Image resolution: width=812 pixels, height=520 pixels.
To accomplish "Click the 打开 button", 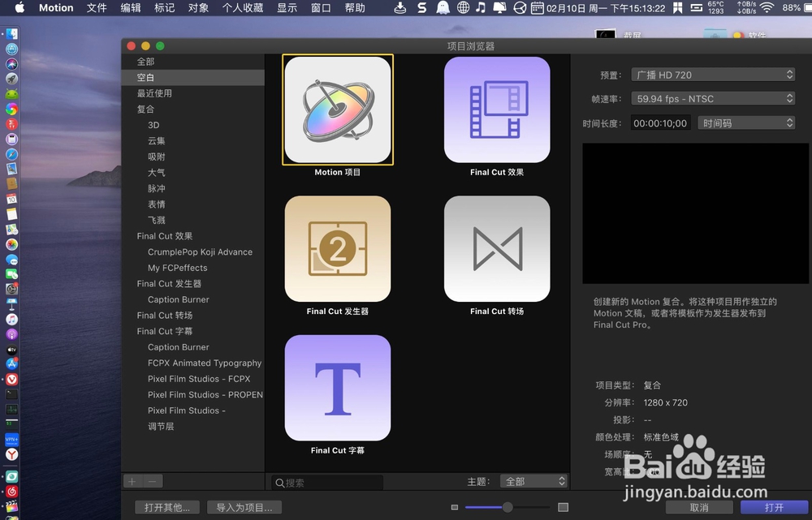I will tap(774, 508).
